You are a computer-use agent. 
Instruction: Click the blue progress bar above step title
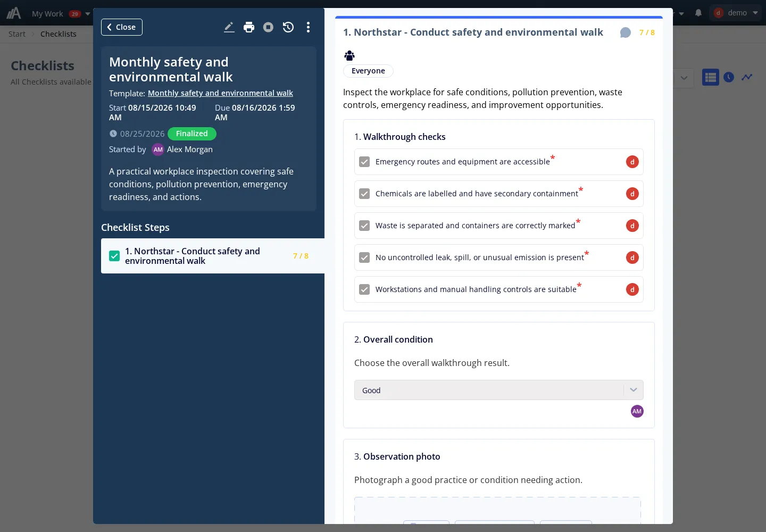[499, 18]
